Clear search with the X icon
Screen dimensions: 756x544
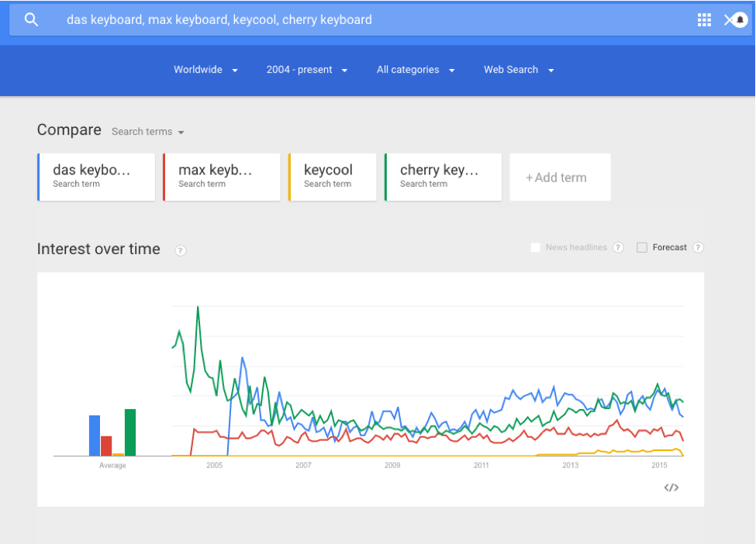[x=728, y=19]
